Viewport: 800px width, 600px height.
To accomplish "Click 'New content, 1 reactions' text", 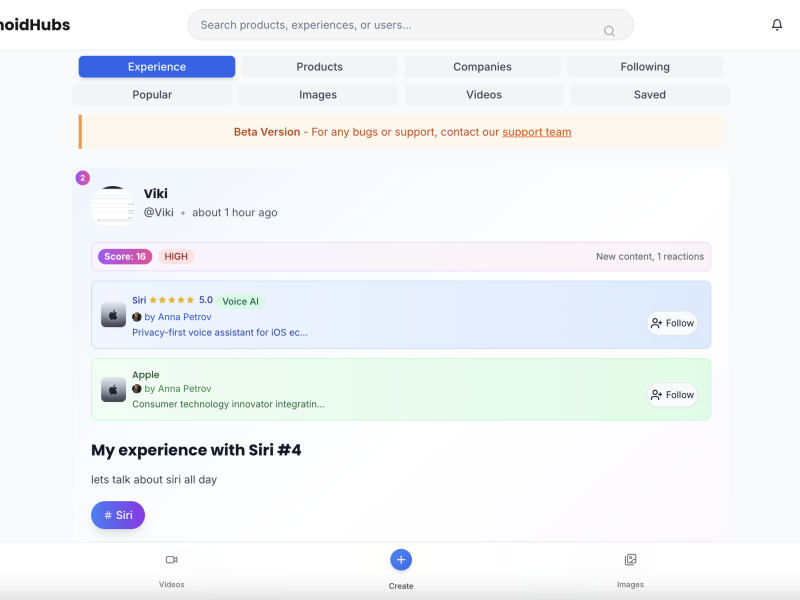I will (650, 257).
